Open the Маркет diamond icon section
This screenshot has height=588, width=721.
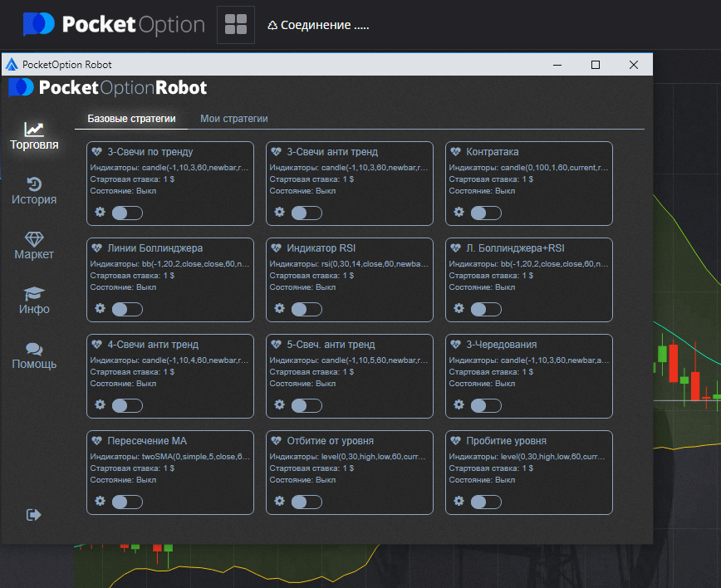pos(34,245)
